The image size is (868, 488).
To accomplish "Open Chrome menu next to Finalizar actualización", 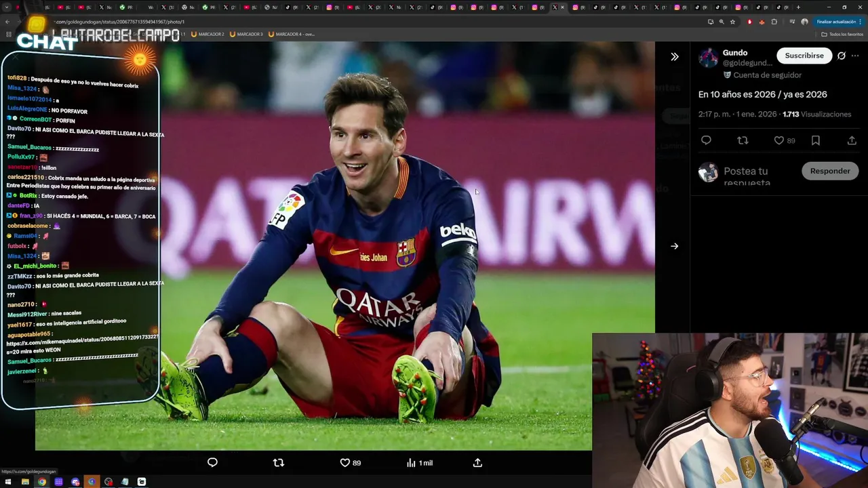I will pos(861,22).
